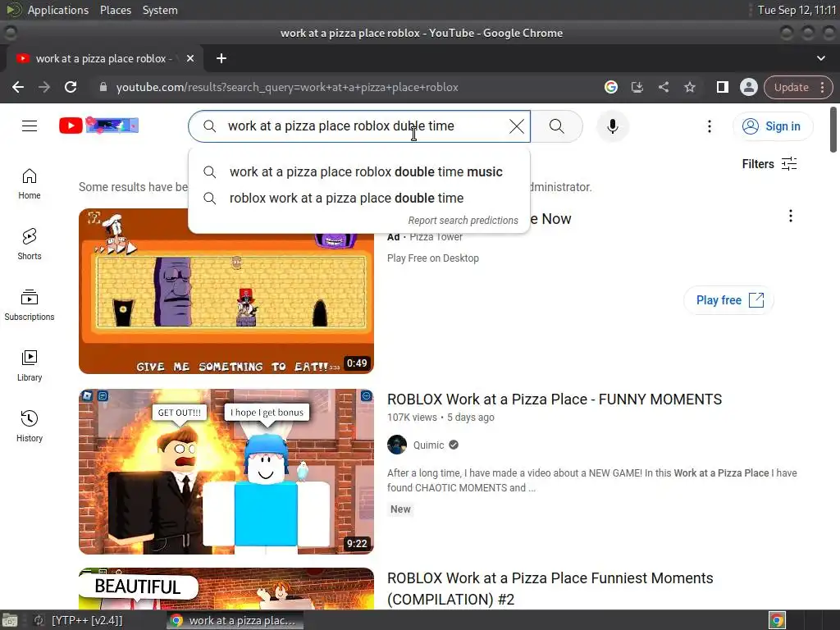The width and height of the screenshot is (840, 630).
Task: Choose suggestion 'double time music'
Action: pyautogui.click(x=359, y=172)
